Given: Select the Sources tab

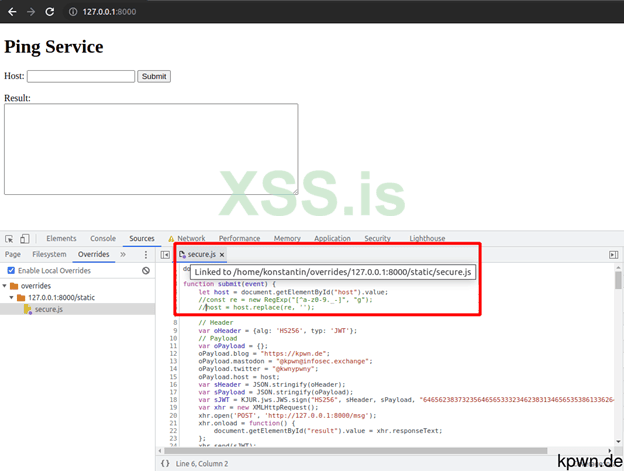Looking at the screenshot, I should point(142,238).
